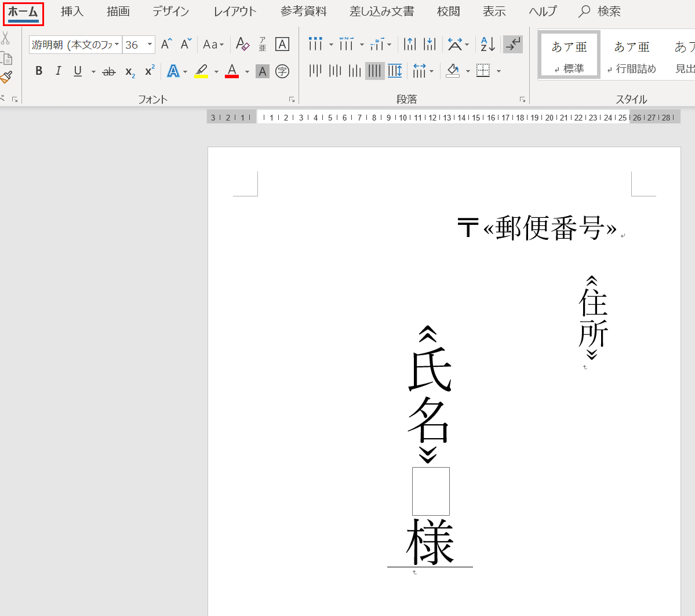Align text to top in vertical layout
The width and height of the screenshot is (695, 616).
[315, 71]
